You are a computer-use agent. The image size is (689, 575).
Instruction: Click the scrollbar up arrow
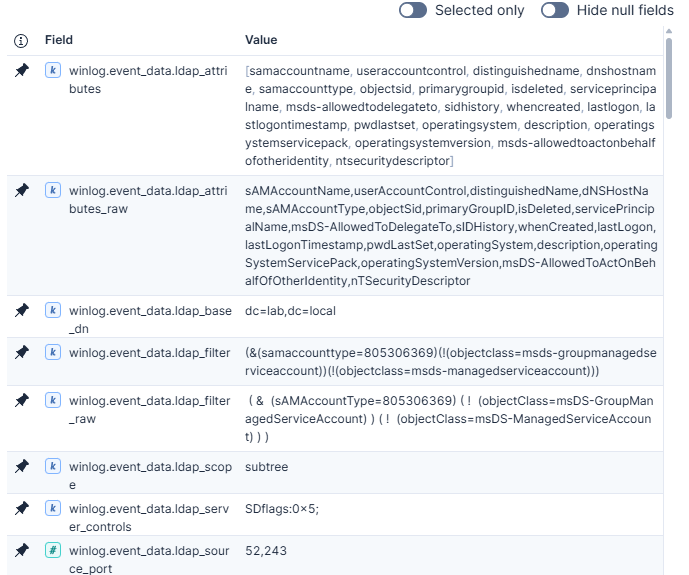pos(669,31)
